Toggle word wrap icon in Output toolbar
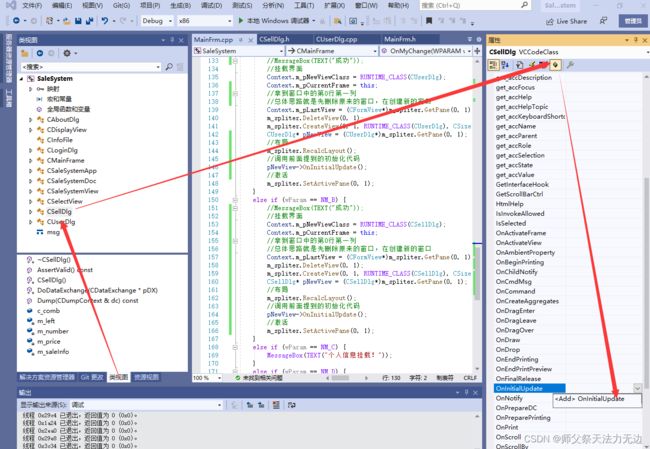The height and width of the screenshot is (449, 650). click(291, 405)
